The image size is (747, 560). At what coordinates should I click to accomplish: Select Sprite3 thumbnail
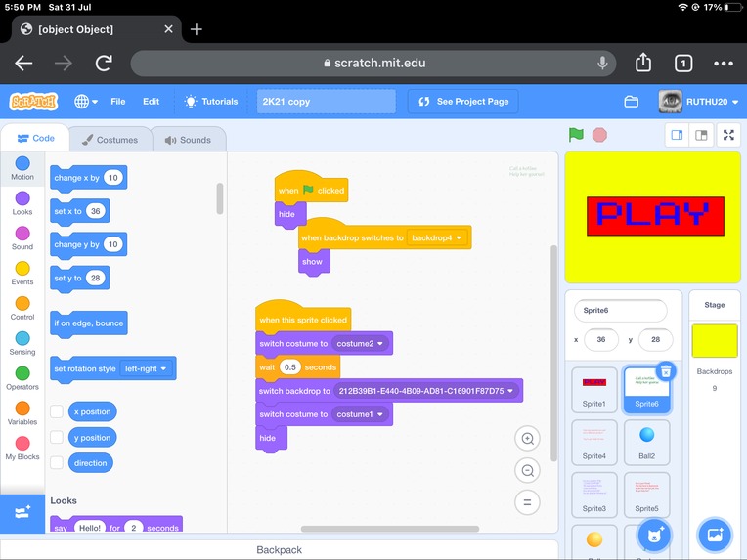(x=594, y=495)
